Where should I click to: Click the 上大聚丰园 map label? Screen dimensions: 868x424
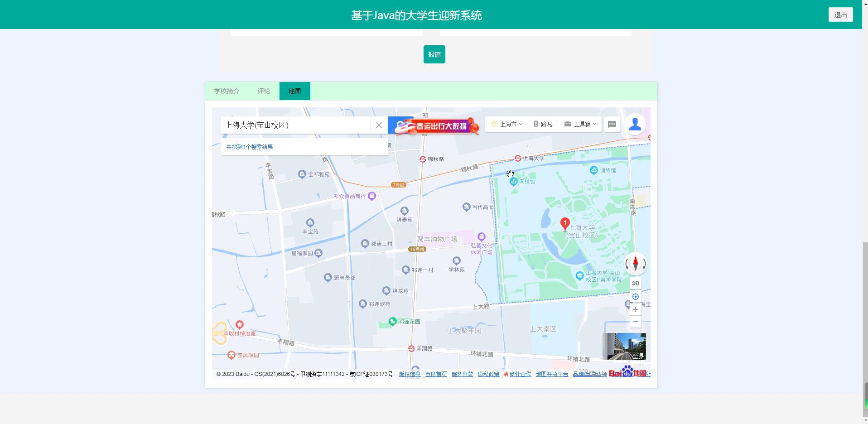pos(464,331)
